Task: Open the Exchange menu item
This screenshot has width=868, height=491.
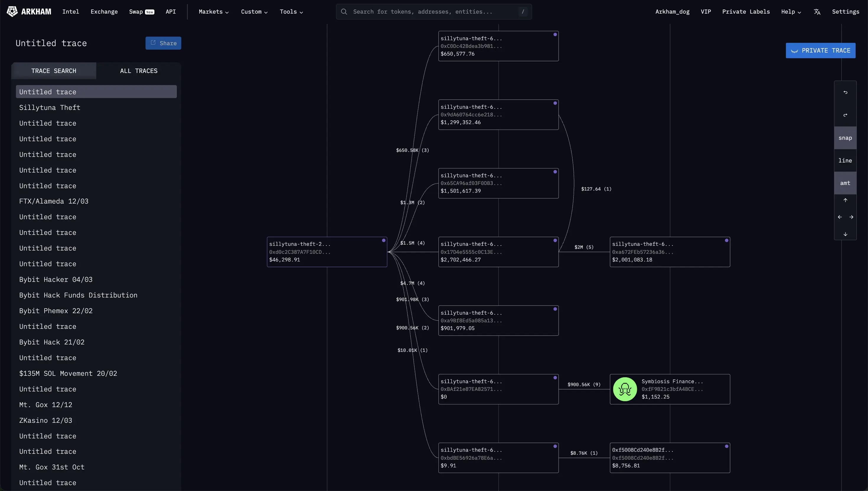Action: click(104, 12)
